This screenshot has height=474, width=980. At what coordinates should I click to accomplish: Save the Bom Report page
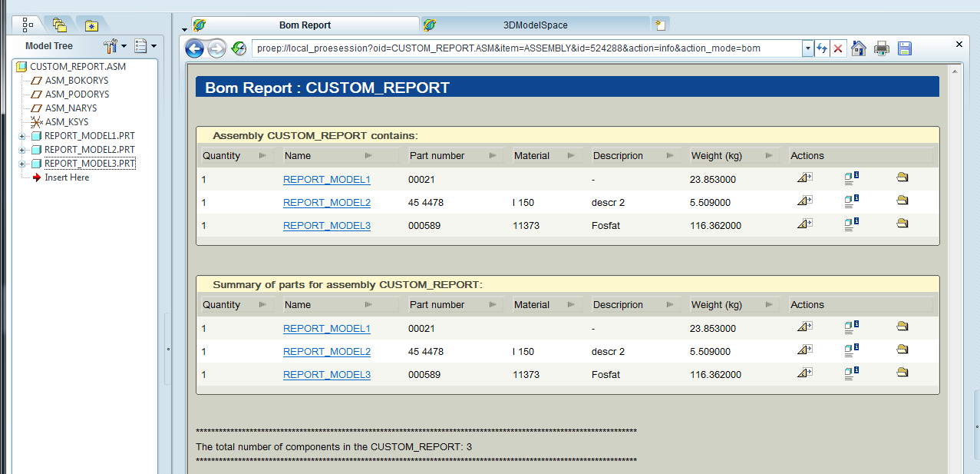905,48
